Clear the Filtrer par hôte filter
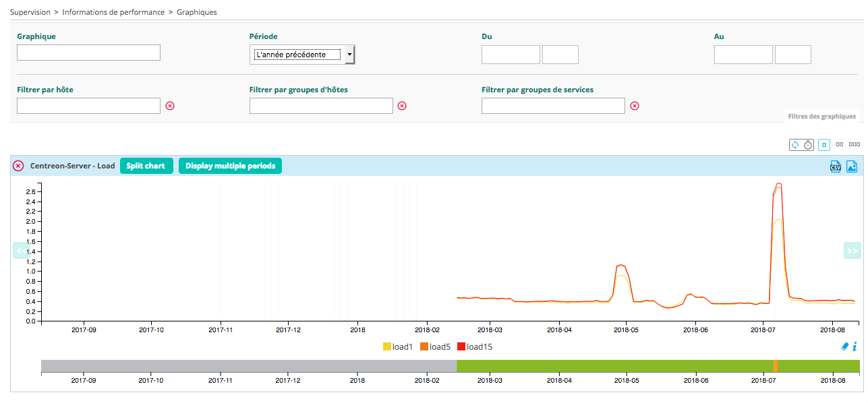Screen dimensions: 868x403 pyautogui.click(x=170, y=106)
